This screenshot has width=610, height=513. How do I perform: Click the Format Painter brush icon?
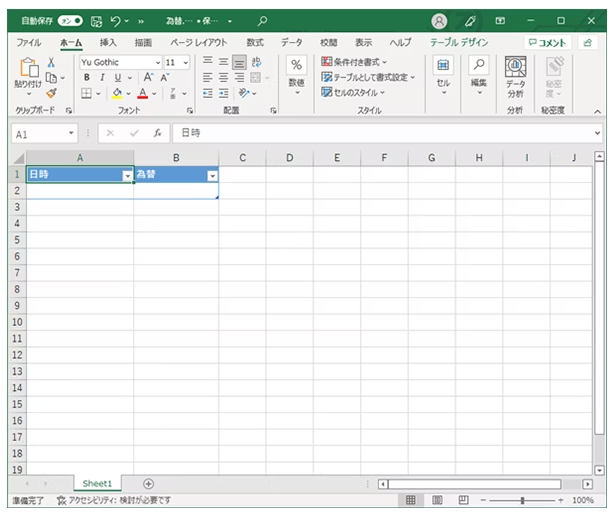coord(51,93)
